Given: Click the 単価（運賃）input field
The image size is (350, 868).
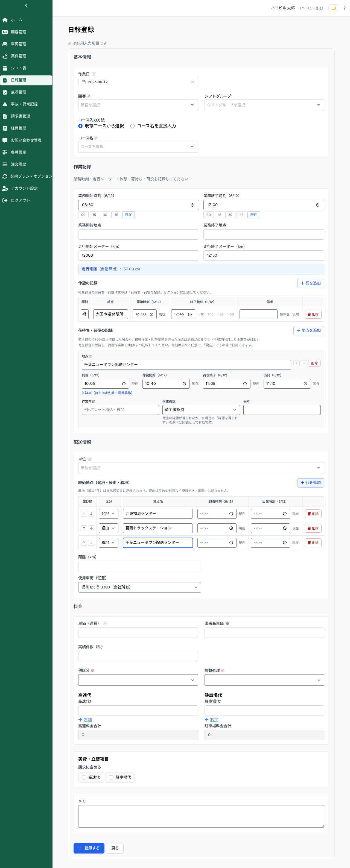Looking at the screenshot, I should [138, 633].
